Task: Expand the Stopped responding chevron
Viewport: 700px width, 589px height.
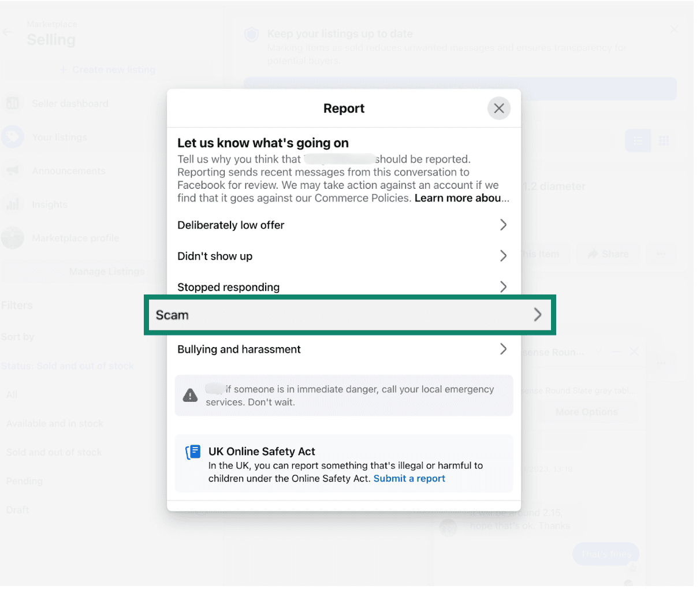Action: 502,287
